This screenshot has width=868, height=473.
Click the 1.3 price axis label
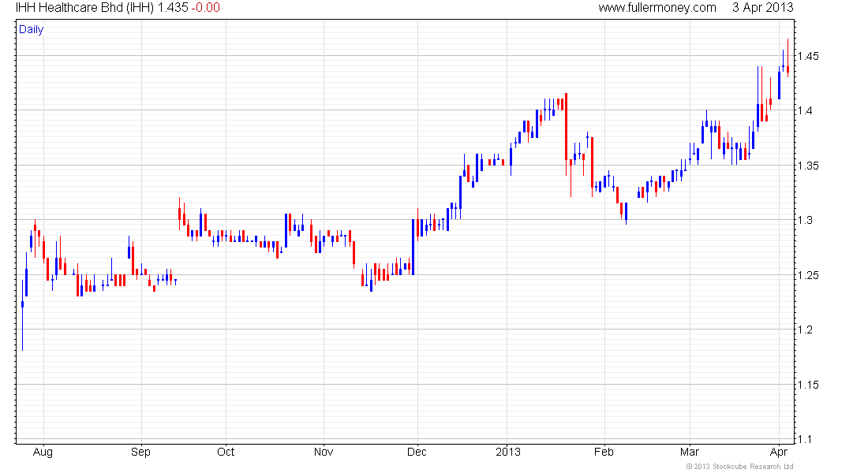[x=805, y=220]
